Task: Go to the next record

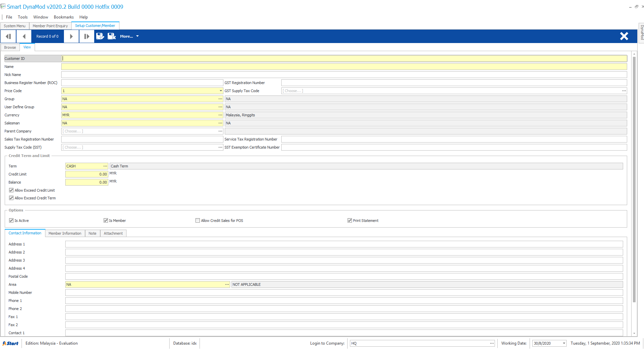Action: (x=71, y=36)
